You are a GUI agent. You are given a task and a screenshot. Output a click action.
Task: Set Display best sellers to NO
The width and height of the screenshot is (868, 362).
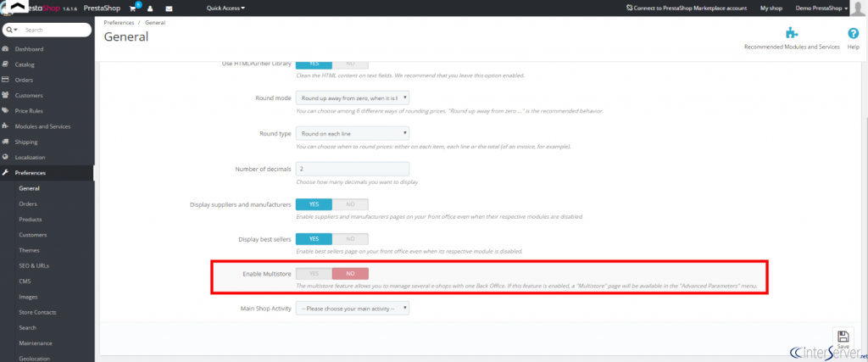coord(350,238)
